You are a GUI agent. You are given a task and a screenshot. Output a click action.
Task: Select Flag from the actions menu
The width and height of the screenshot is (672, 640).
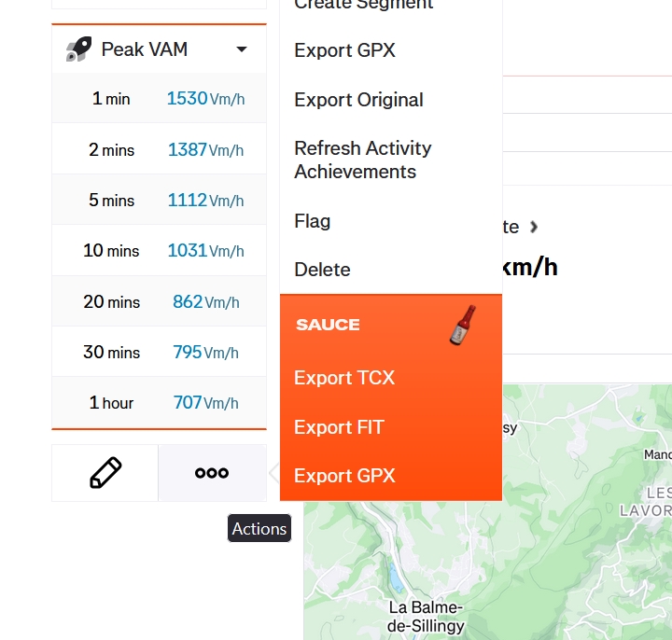(x=312, y=221)
